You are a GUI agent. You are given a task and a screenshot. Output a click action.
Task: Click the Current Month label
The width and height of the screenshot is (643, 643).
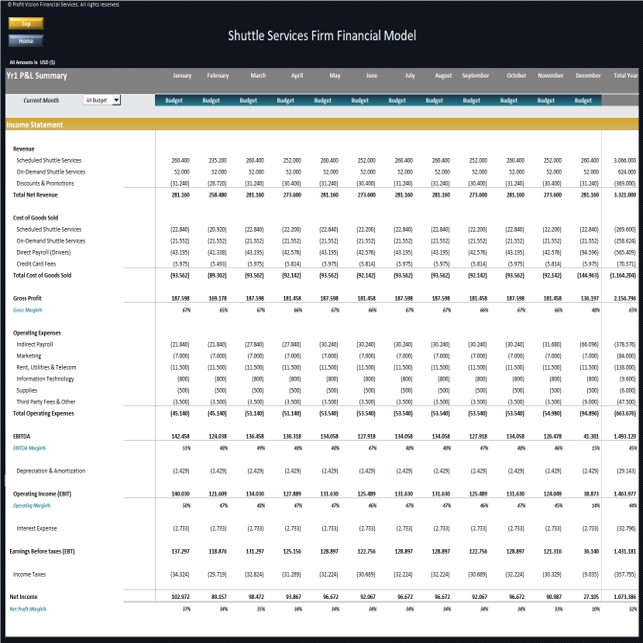(41, 100)
